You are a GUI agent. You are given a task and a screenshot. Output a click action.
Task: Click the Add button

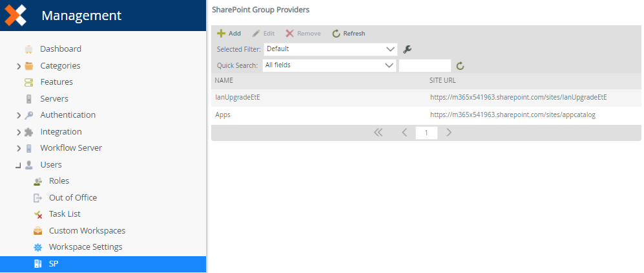[229, 34]
